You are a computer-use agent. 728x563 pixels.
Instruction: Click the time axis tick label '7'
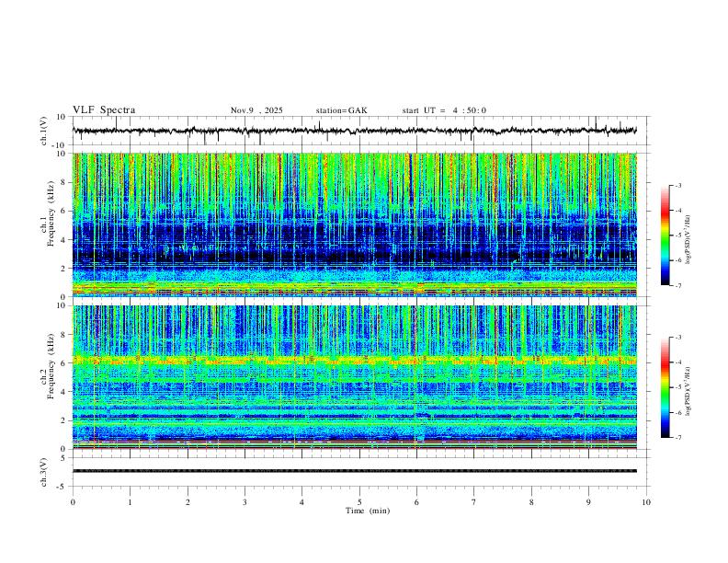pyautogui.click(x=474, y=502)
